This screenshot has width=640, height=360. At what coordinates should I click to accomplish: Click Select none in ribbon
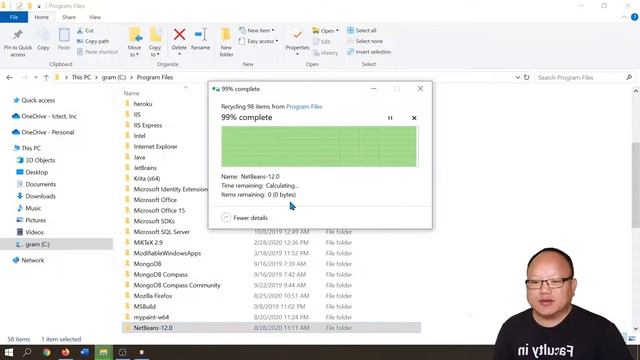[x=365, y=41]
